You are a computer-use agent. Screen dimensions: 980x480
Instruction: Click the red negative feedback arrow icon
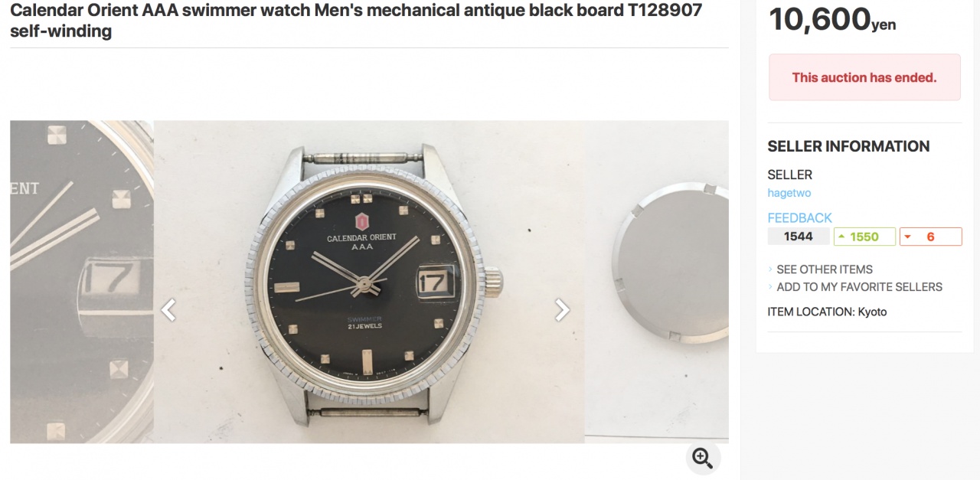click(907, 237)
